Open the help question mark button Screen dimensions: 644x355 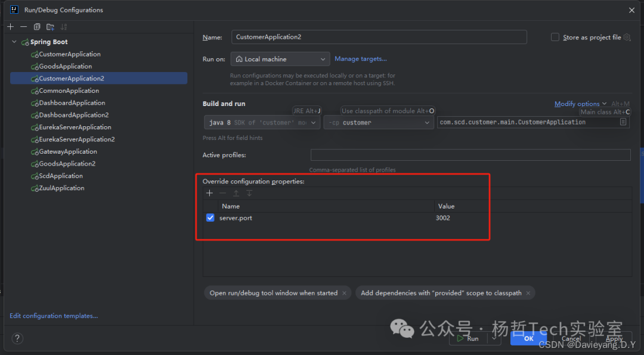(x=17, y=338)
